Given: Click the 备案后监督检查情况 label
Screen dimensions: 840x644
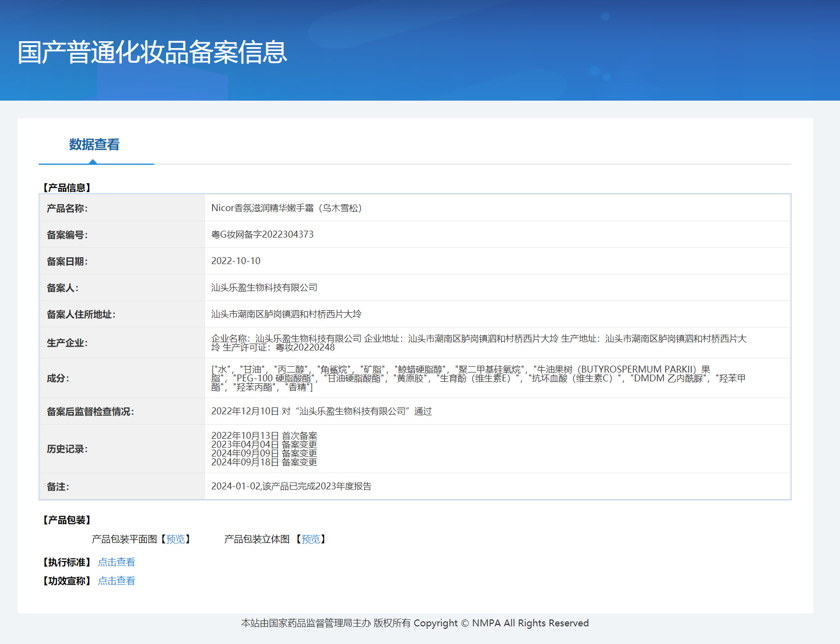Looking at the screenshot, I should click(x=90, y=411).
